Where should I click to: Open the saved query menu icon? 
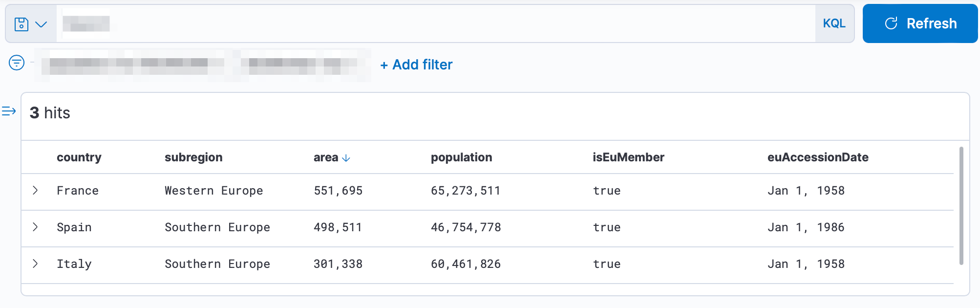coord(30,24)
